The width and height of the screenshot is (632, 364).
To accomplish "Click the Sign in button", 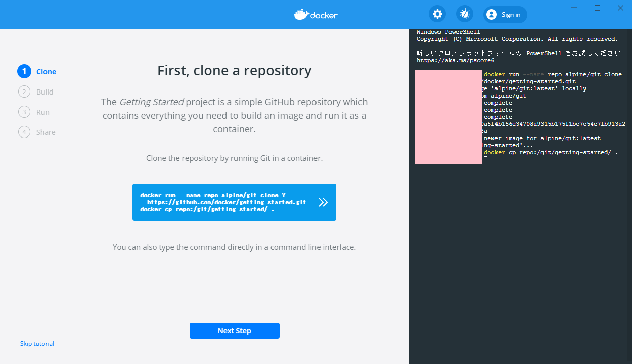I will 505,15.
